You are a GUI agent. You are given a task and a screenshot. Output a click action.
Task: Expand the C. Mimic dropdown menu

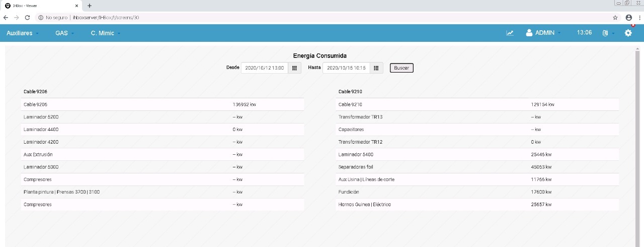point(106,33)
